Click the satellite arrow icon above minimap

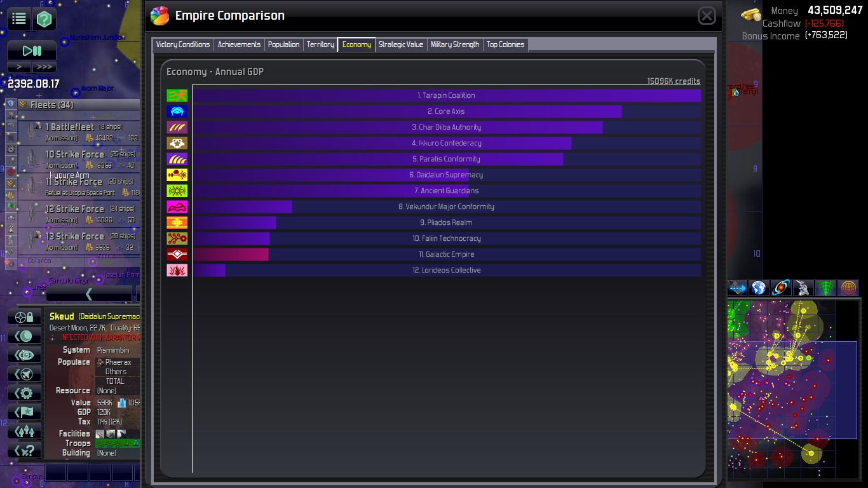point(737,288)
